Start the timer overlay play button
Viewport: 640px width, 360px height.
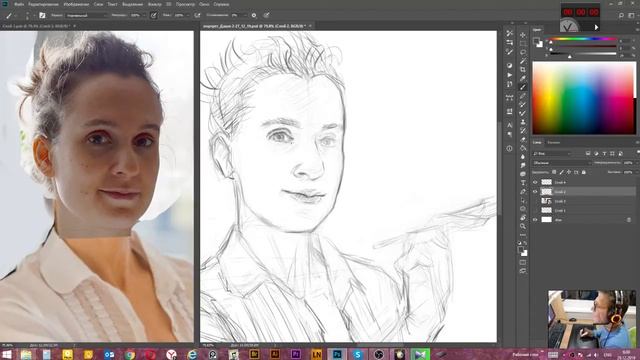pos(596,27)
